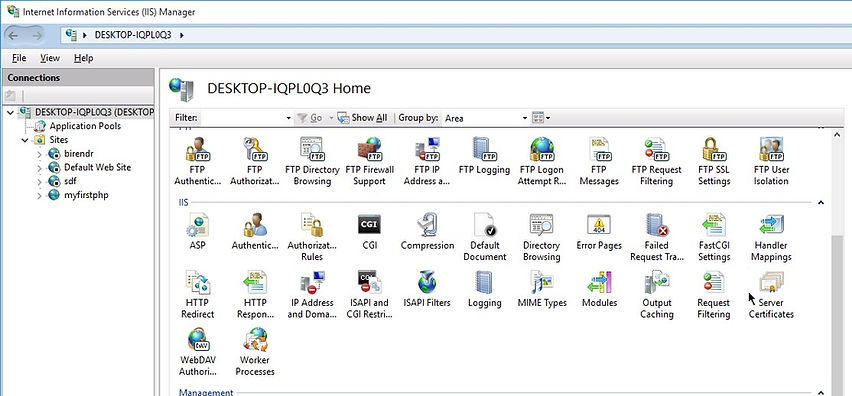Open the View menu
The image size is (852, 396).
[x=50, y=58]
